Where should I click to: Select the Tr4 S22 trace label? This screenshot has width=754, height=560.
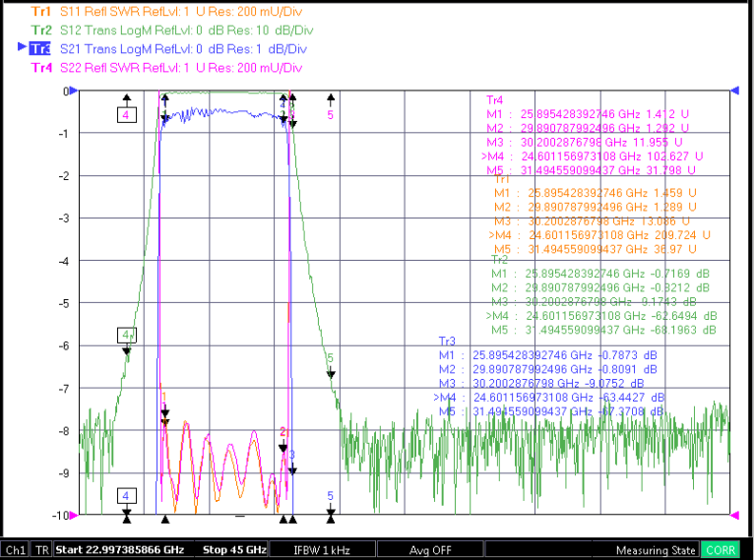point(41,68)
